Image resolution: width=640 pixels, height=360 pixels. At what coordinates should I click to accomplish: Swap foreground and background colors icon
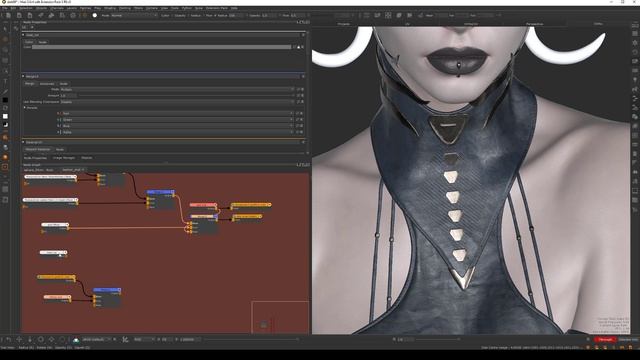[x=5, y=108]
